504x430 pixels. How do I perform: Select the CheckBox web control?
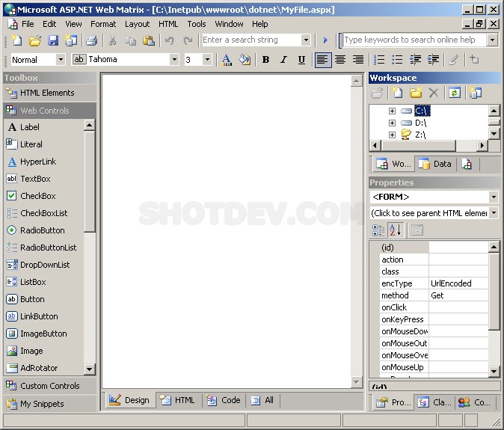[37, 196]
